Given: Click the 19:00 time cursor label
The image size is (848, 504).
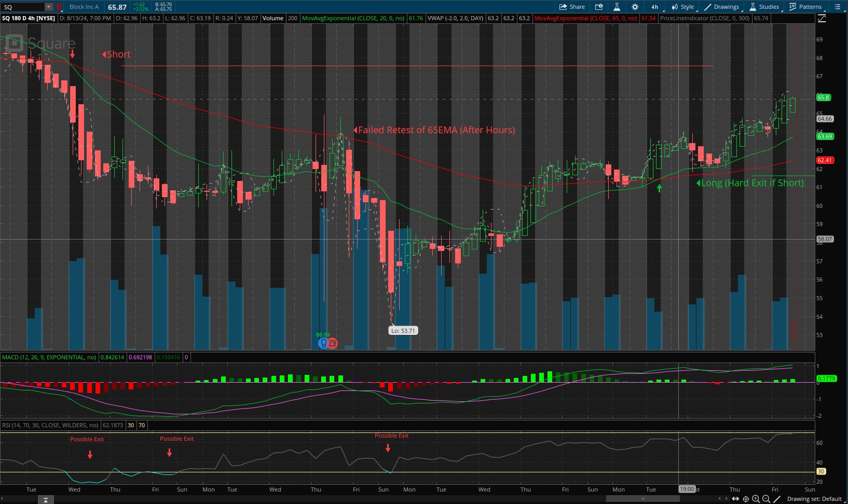Looking at the screenshot, I should click(x=687, y=489).
